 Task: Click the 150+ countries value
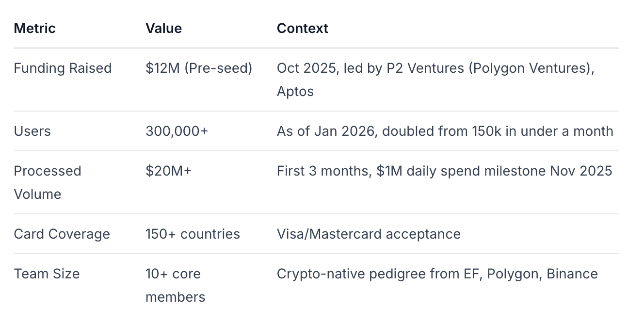click(193, 234)
